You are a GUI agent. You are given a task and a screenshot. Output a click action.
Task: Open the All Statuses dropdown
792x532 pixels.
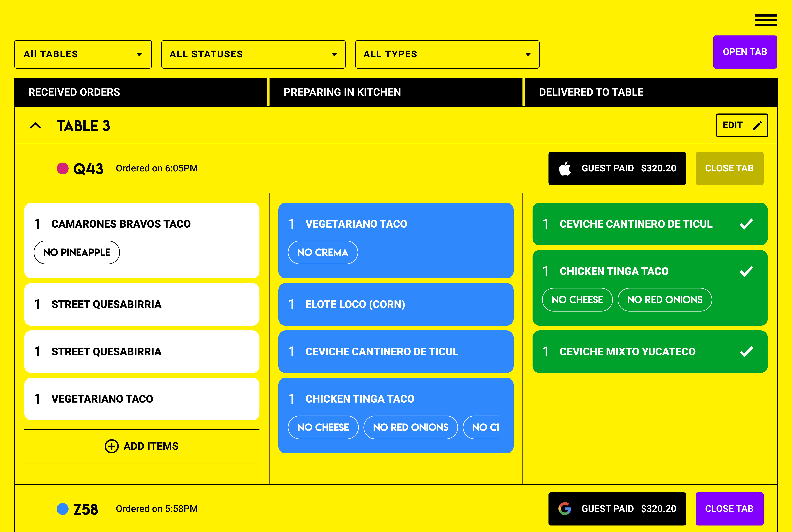[x=253, y=54]
